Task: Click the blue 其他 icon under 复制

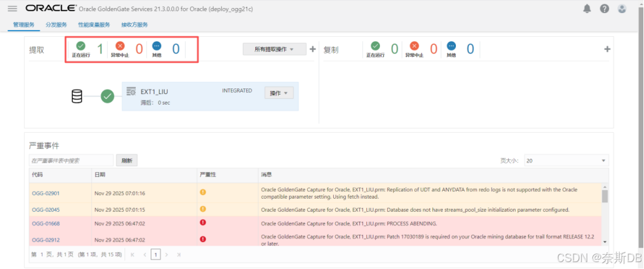Action: point(452,46)
